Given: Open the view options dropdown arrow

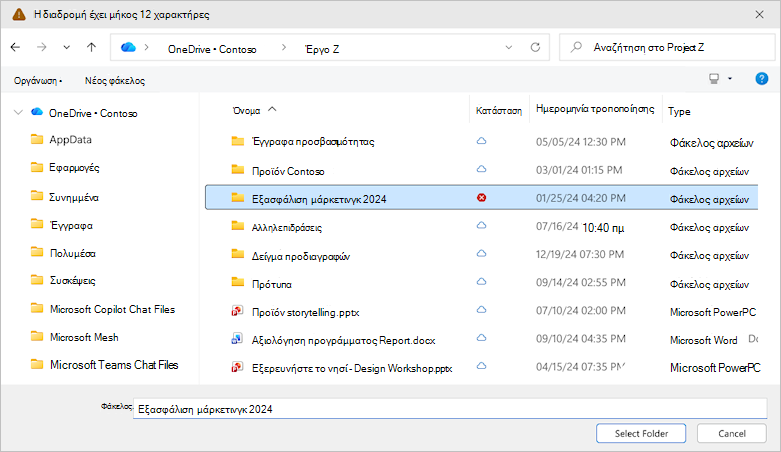Looking at the screenshot, I should [730, 79].
